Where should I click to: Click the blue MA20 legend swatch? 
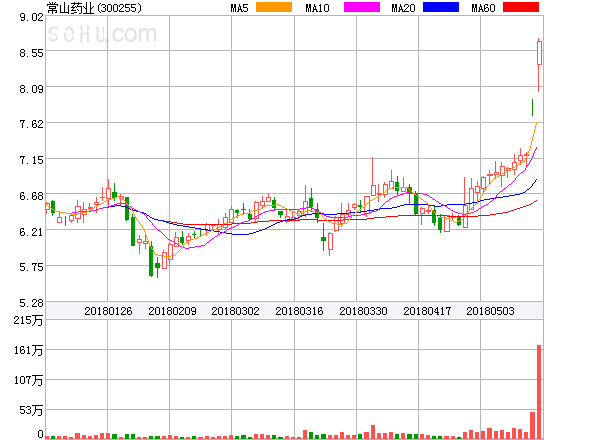pos(441,7)
